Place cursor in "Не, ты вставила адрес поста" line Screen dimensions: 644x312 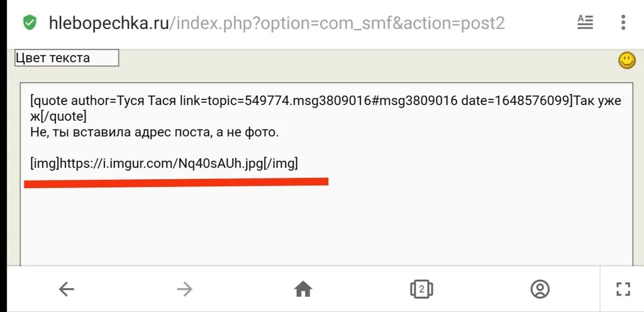153,133
